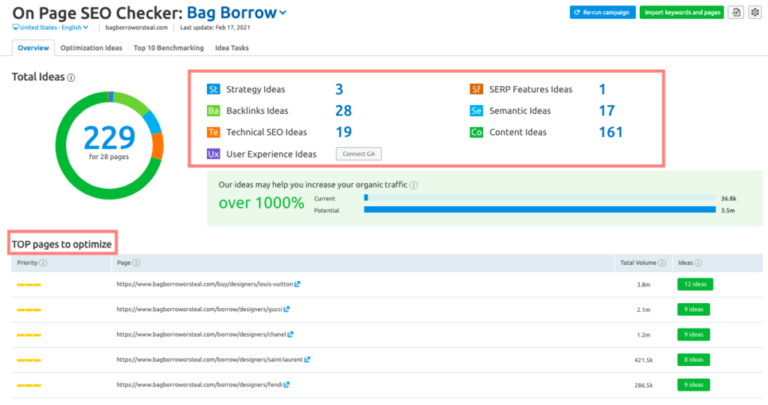Click the Page column info icon

(x=136, y=263)
